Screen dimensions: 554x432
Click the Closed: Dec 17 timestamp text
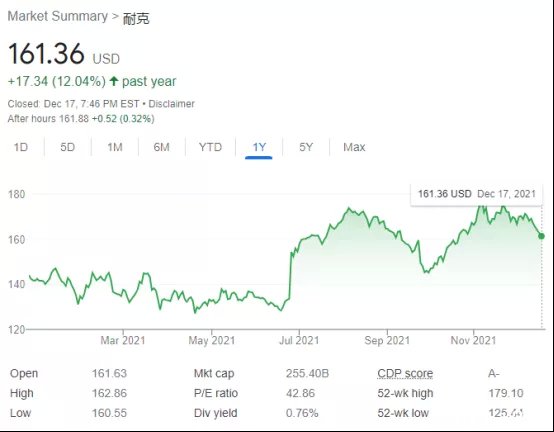[73, 104]
